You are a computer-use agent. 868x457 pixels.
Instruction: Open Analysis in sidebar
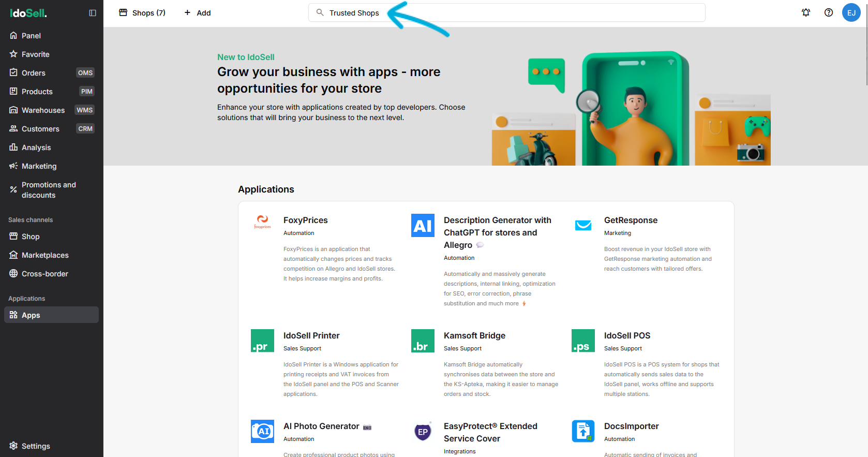pos(51,147)
